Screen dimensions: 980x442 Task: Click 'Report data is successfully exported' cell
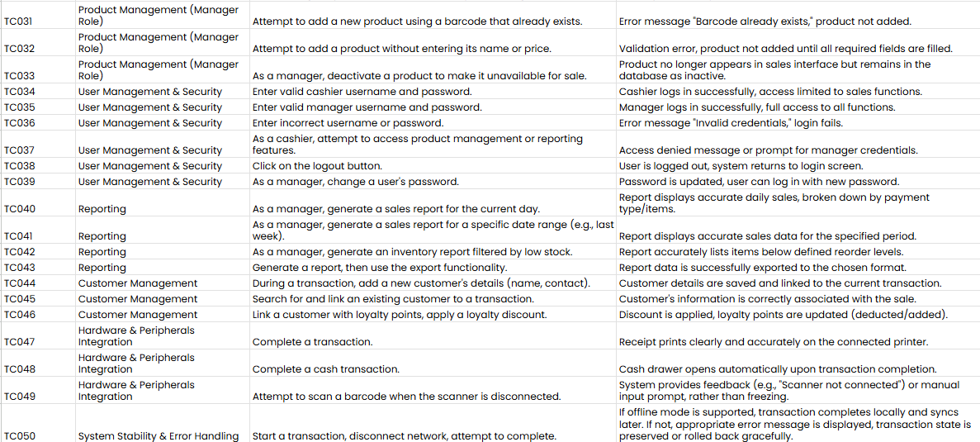(798, 268)
